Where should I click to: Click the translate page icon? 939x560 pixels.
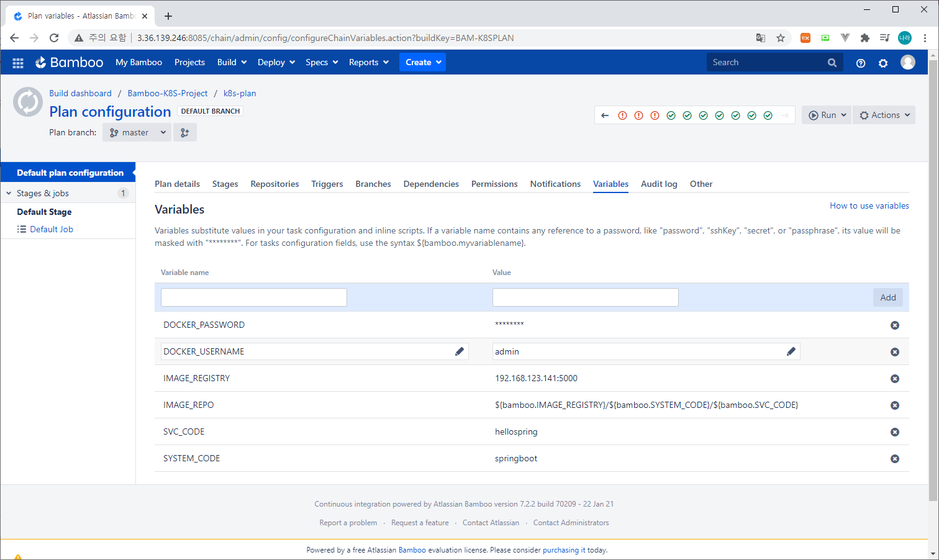(x=761, y=38)
